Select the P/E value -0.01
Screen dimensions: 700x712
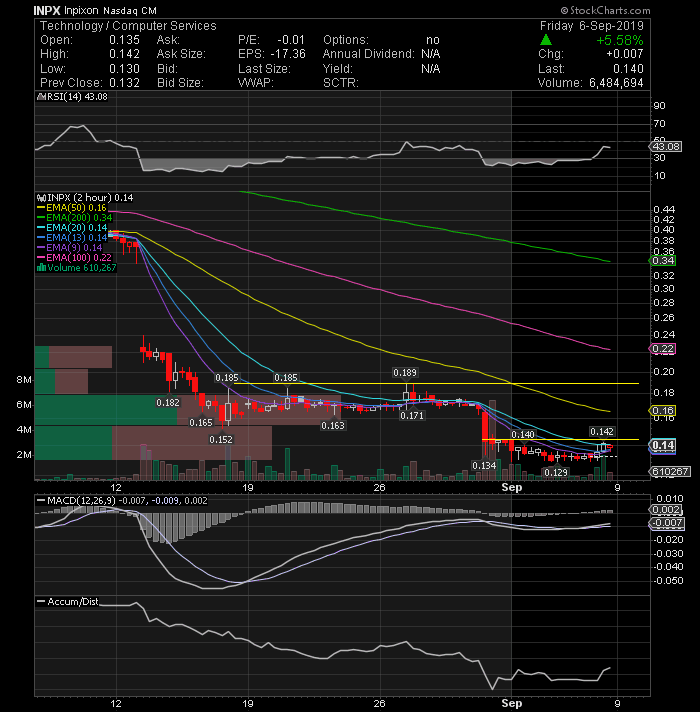point(291,40)
